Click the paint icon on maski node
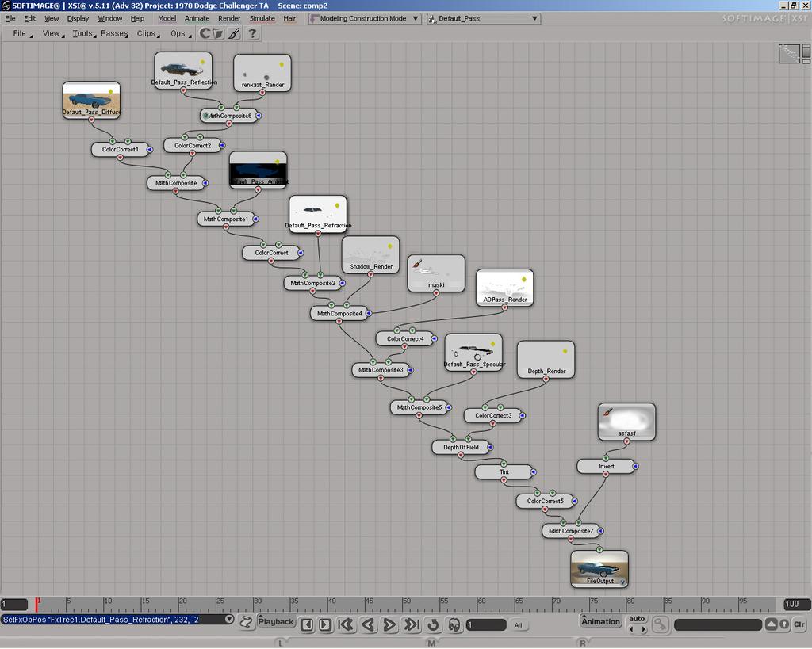Screen dimensions: 812x649 pyautogui.click(x=417, y=265)
